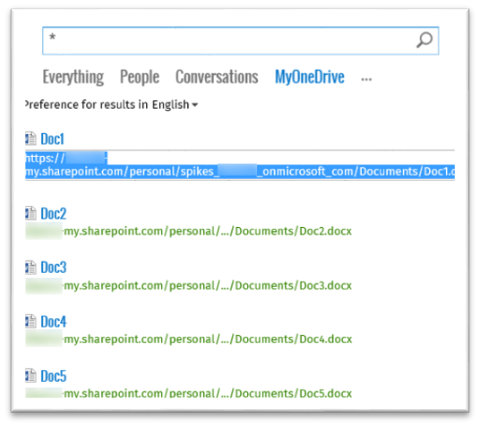
Task: Click the magnifier search icon
Action: tap(424, 40)
